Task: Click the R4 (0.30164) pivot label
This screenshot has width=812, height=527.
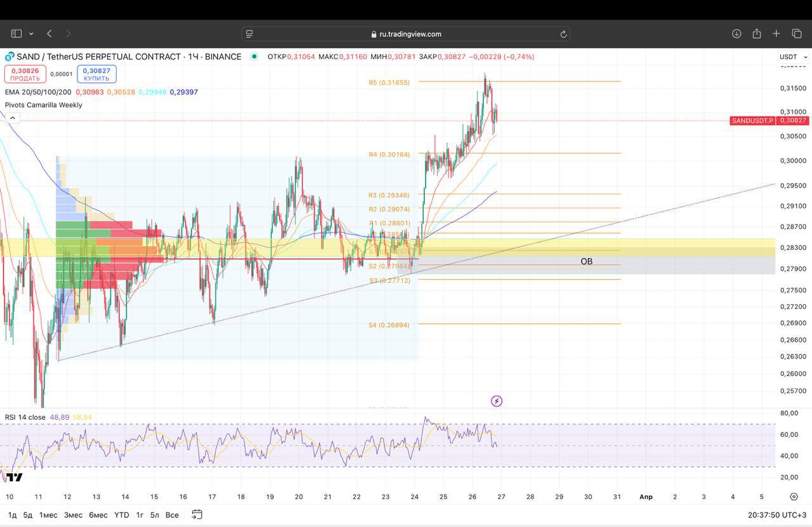Action: 390,155
